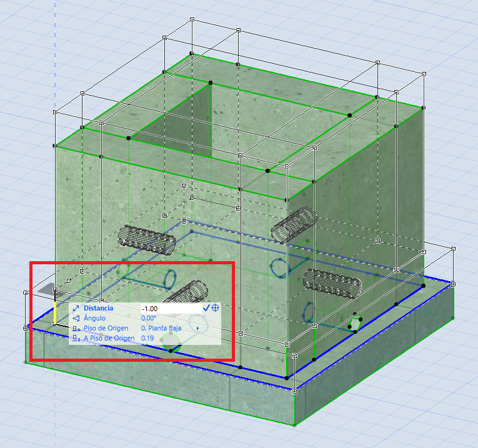This screenshot has height=448, width=478.
Task: Expand the arrow next to Planta Baja
Action: pos(199,328)
